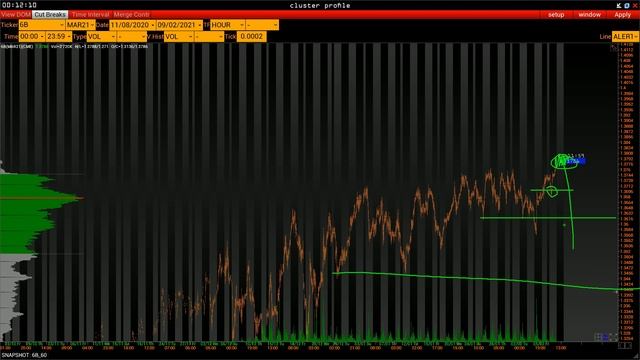Screen dimensions: 640x360
Task: Click the small icon at chart top-right corner
Action: coord(614,48)
